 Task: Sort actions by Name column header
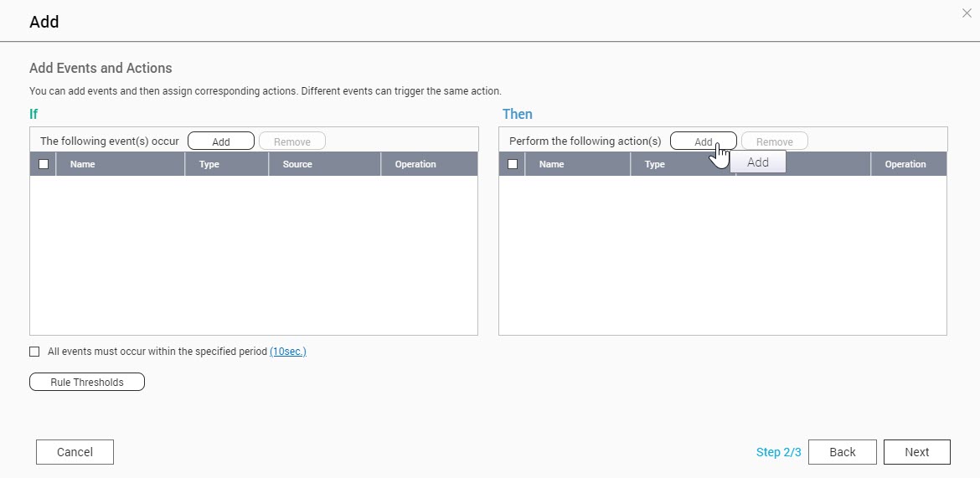(x=551, y=164)
